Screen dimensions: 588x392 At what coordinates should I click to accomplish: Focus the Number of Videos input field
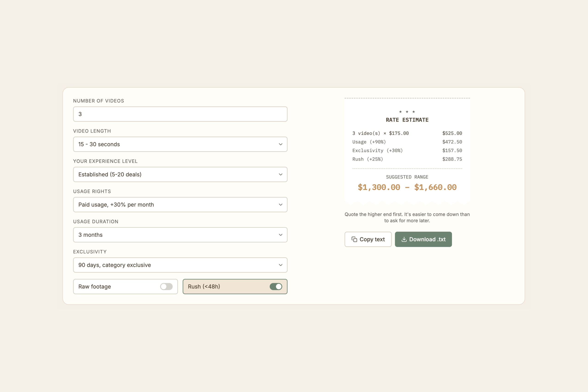180,114
